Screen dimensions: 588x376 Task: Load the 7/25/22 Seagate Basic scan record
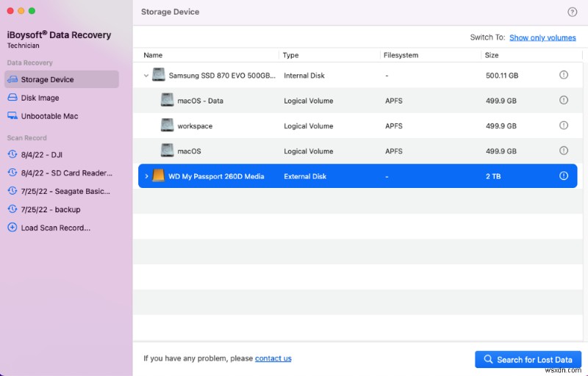(65, 191)
